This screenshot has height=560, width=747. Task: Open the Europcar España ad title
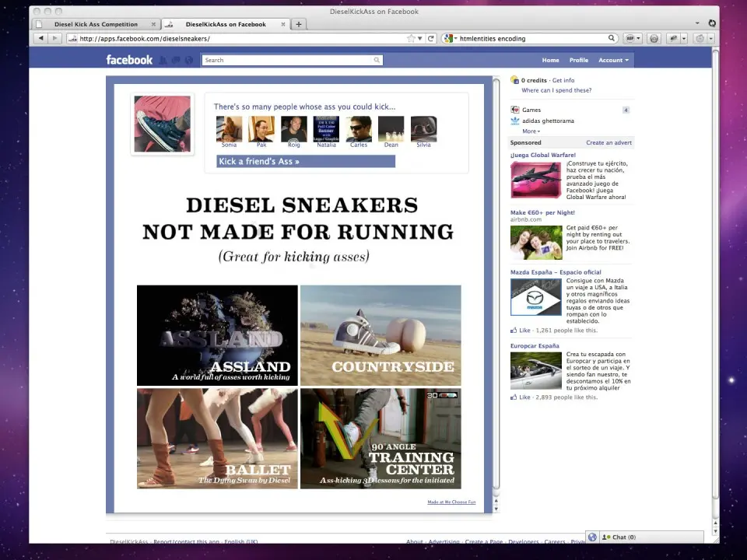coord(535,346)
